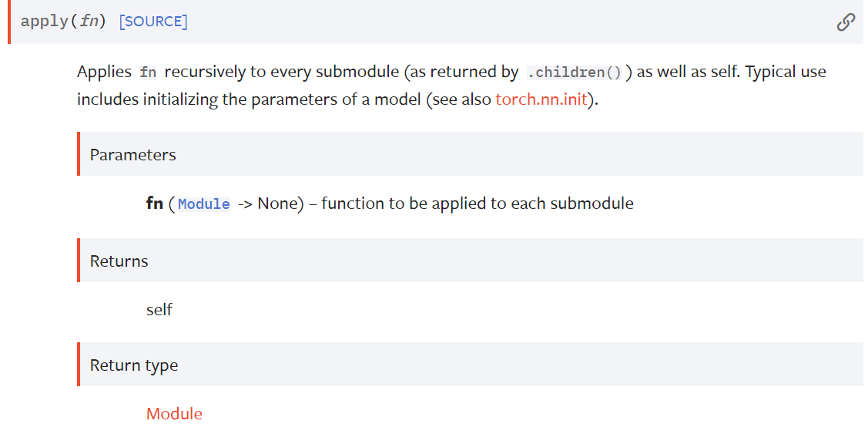Viewport: 868px width, 434px height.
Task: Click the 'None' text in parameter type
Action: click(x=277, y=204)
